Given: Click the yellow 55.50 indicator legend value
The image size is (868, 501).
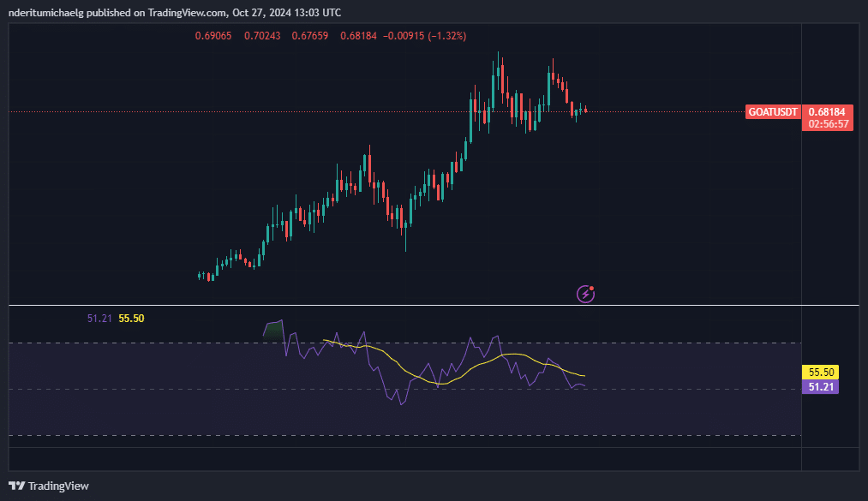Looking at the screenshot, I should 131,319.
